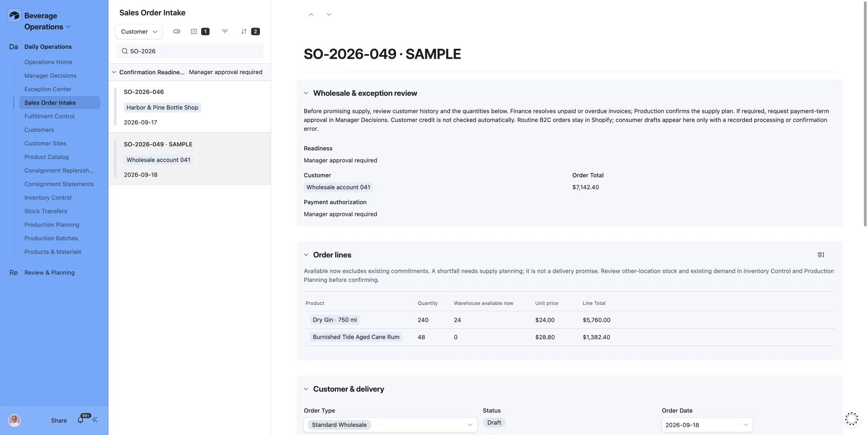Click the $7,142.40 order total value
The image size is (868, 435).
(x=585, y=187)
